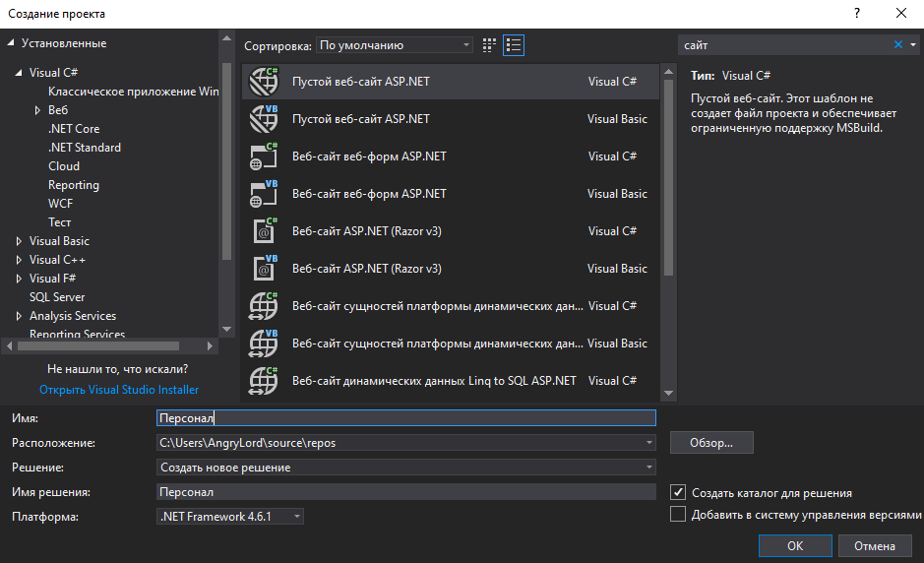Click the OK button
The width and height of the screenshot is (924, 563).
point(795,546)
